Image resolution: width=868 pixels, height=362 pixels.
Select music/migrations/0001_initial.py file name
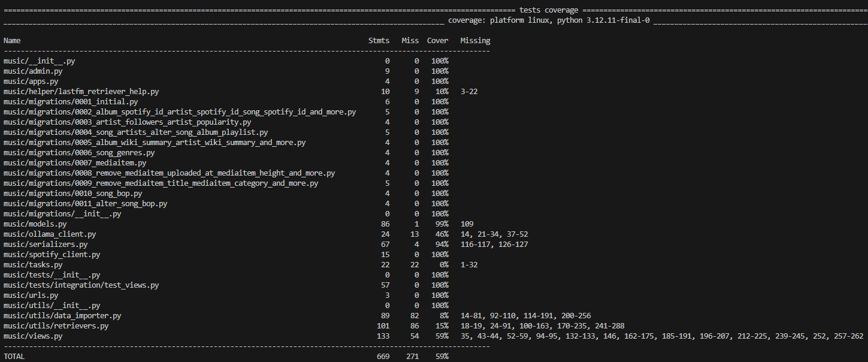[x=71, y=102]
